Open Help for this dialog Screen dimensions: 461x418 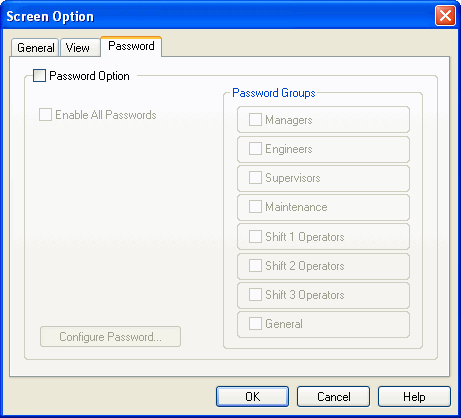point(414,397)
